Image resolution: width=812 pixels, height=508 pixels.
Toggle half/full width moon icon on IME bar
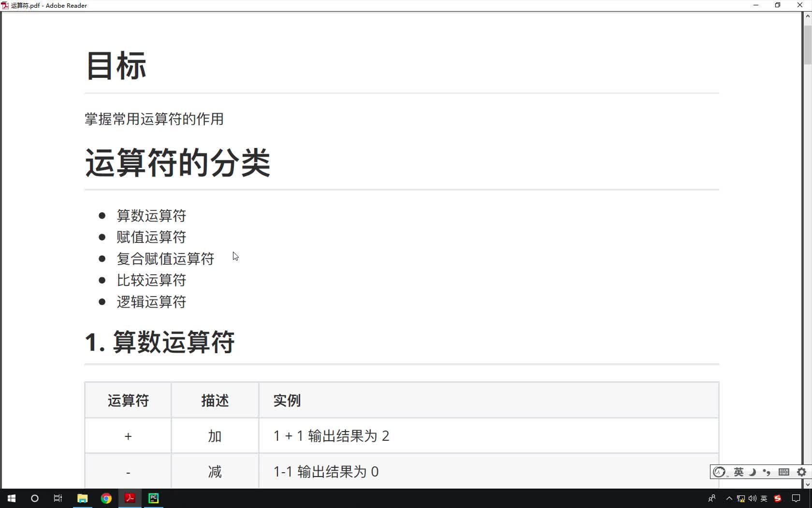[753, 472]
